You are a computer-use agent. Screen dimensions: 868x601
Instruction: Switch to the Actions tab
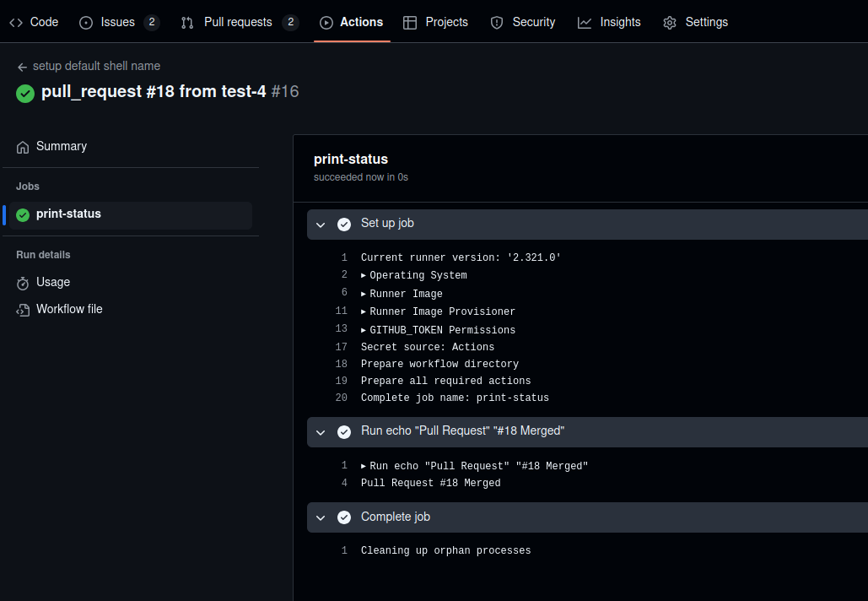click(x=352, y=23)
